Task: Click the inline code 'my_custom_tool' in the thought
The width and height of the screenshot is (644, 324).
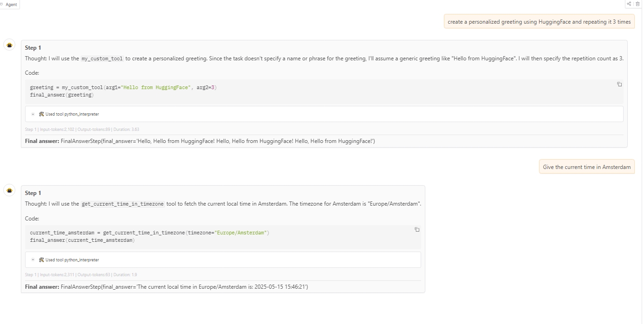Action: [x=102, y=59]
